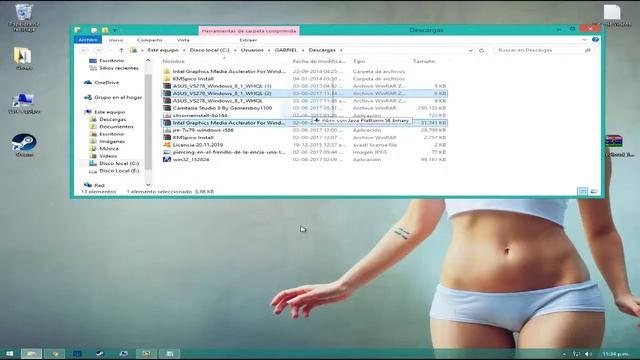Screen dimensions: 640x360
Task: Click the Explorer help question-mark icon
Action: pos(596,40)
